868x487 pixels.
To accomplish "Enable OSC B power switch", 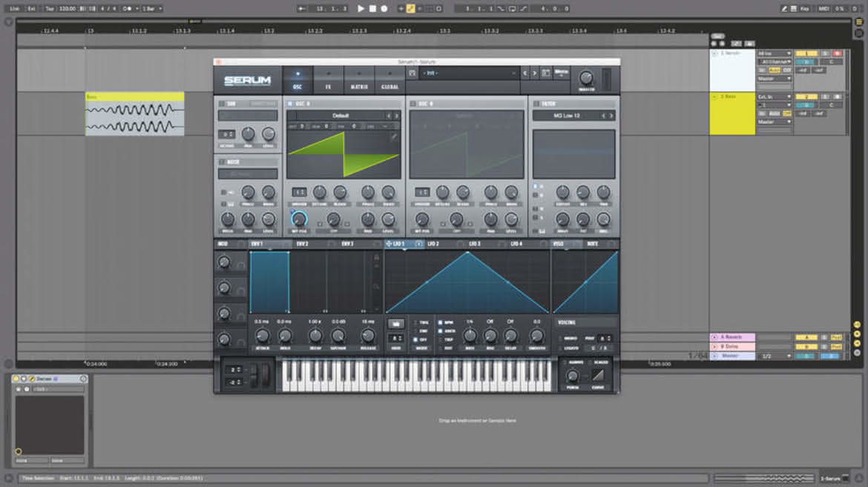I will (413, 104).
